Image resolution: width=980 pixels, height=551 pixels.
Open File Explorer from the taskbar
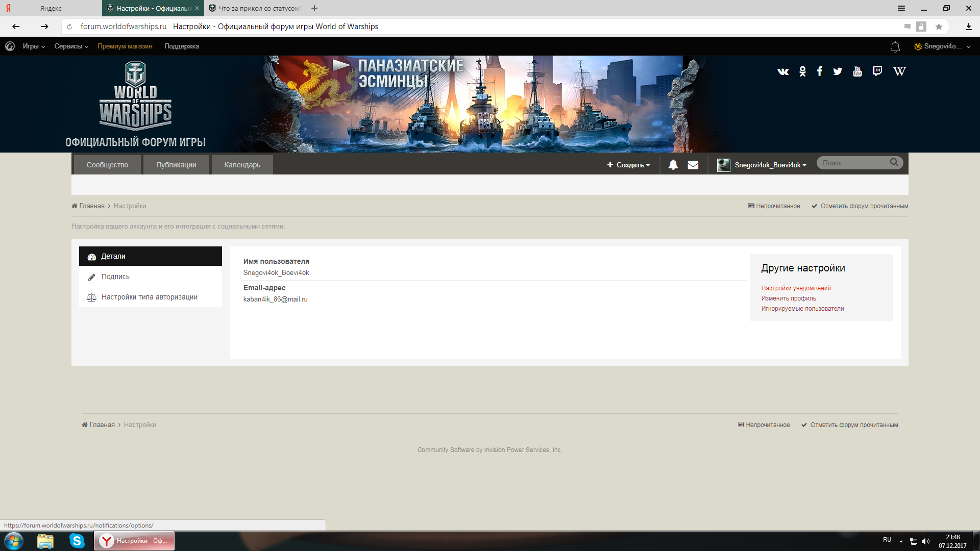pyautogui.click(x=45, y=541)
